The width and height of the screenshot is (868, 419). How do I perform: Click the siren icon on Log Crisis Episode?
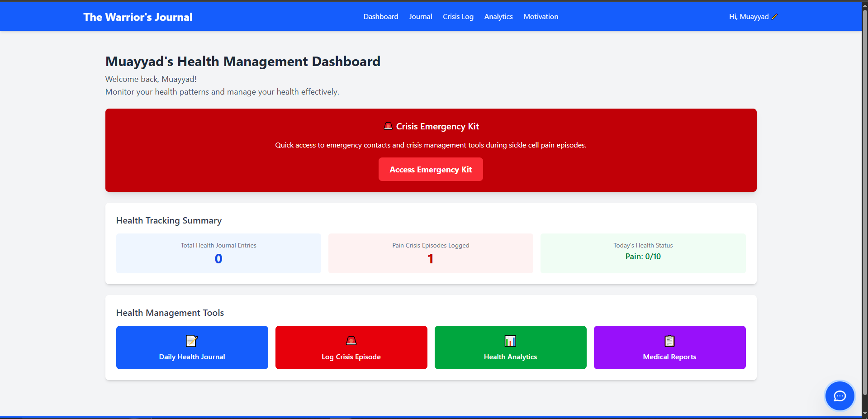point(351,341)
